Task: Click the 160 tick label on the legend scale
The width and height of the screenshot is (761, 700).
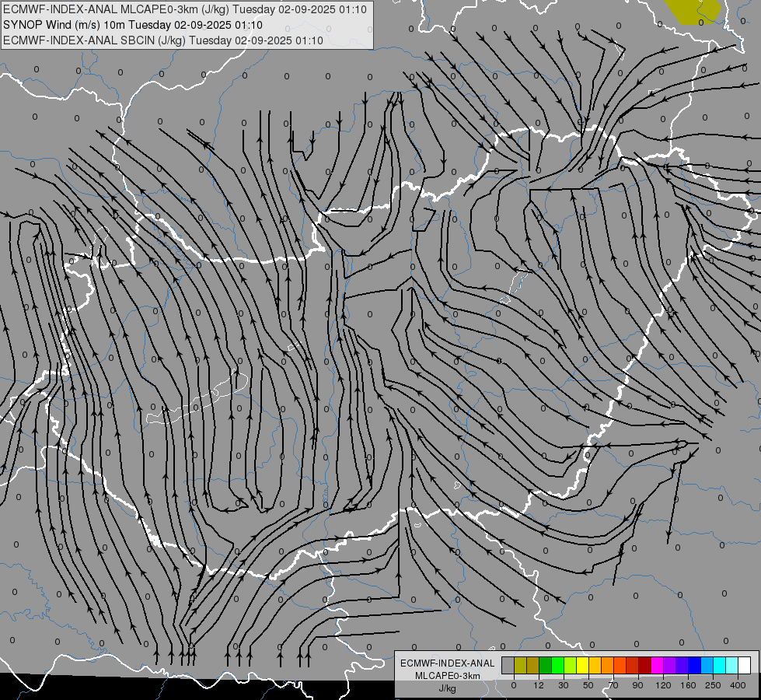Action: click(688, 685)
